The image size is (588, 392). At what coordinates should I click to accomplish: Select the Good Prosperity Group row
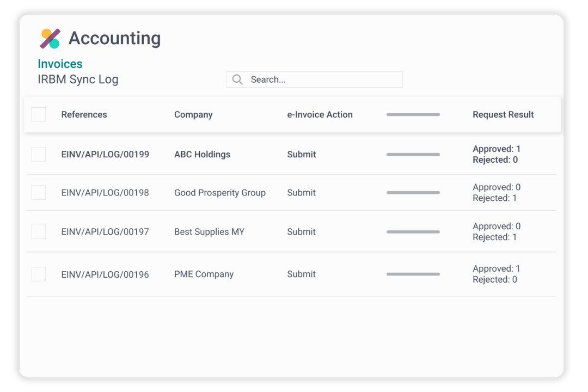(x=220, y=193)
